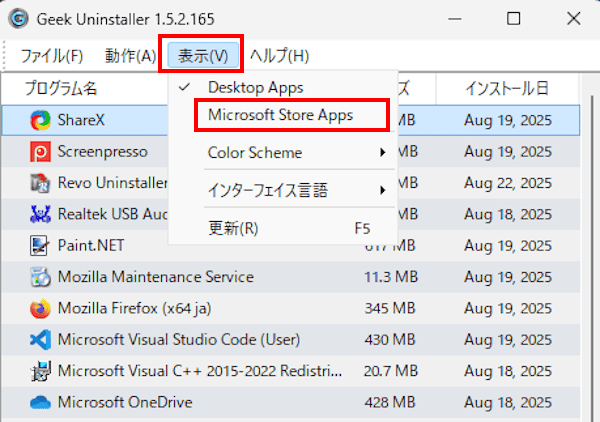Select the ShareX program row text
Screen dimensions: 600x422
coord(81,120)
